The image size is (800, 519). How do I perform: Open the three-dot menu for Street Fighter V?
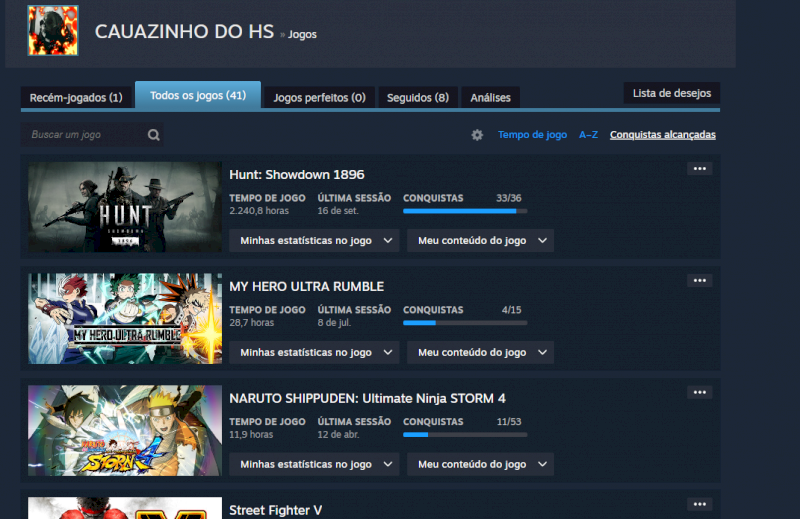699,504
